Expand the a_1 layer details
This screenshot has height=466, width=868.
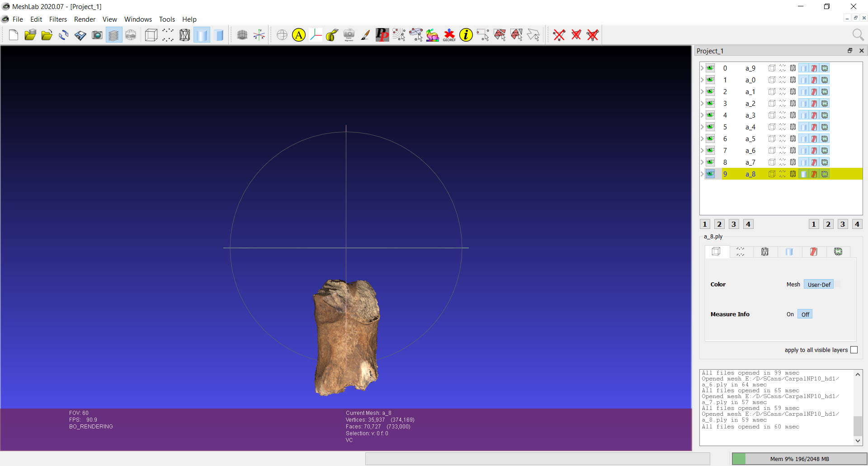702,91
